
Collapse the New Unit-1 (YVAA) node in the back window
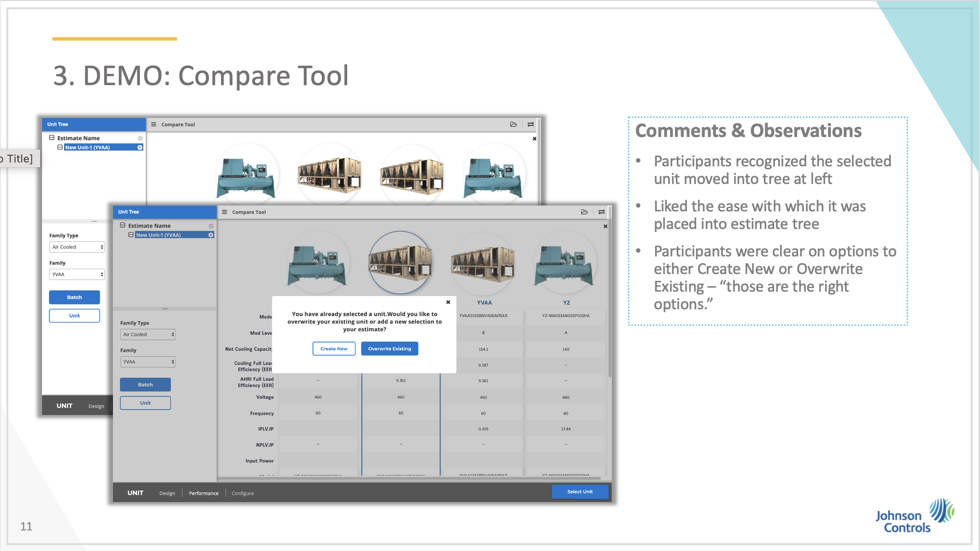(x=60, y=147)
